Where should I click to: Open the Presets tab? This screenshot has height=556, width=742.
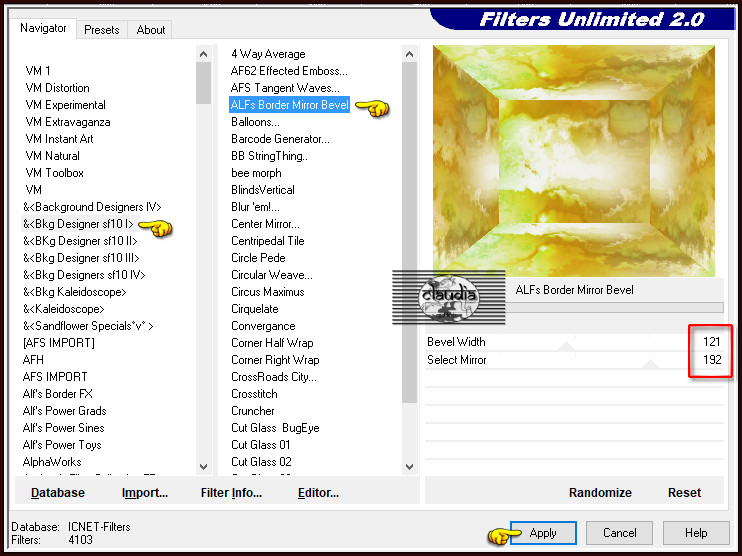coord(102,30)
